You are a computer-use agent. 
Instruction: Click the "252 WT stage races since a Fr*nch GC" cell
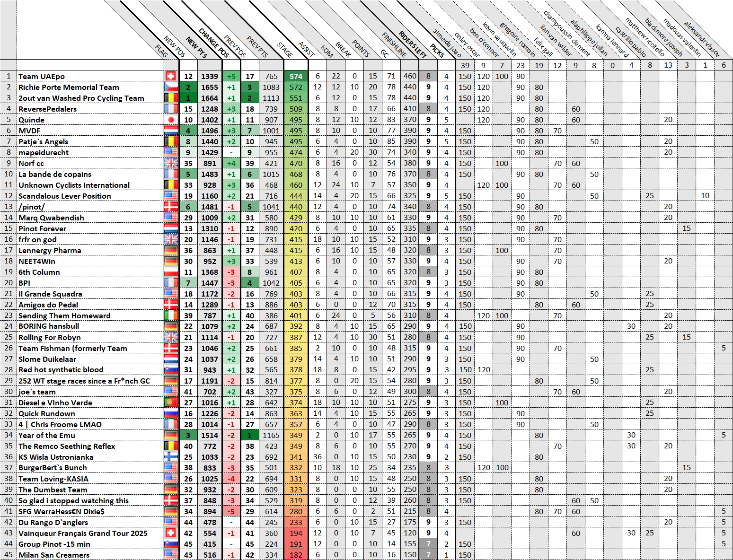pyautogui.click(x=90, y=381)
